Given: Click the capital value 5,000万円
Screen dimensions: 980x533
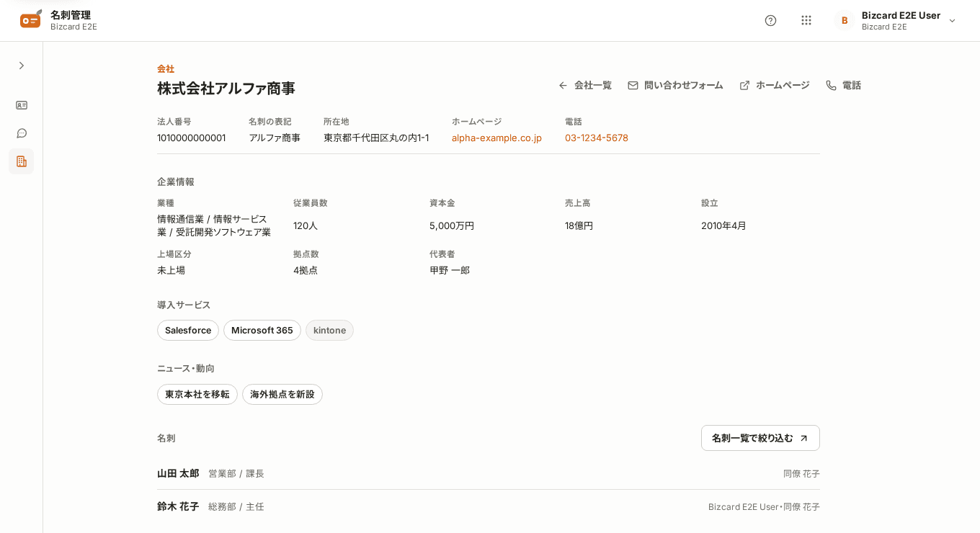Looking at the screenshot, I should 452,225.
